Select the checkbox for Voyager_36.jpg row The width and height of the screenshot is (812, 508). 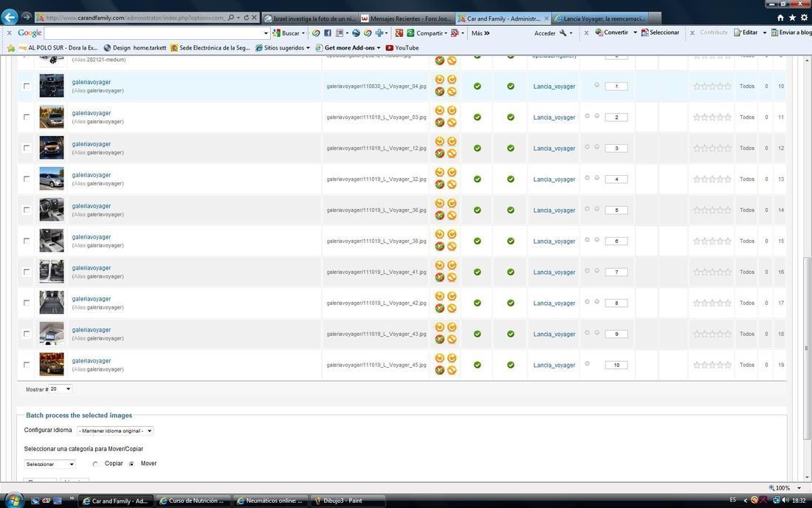point(27,210)
